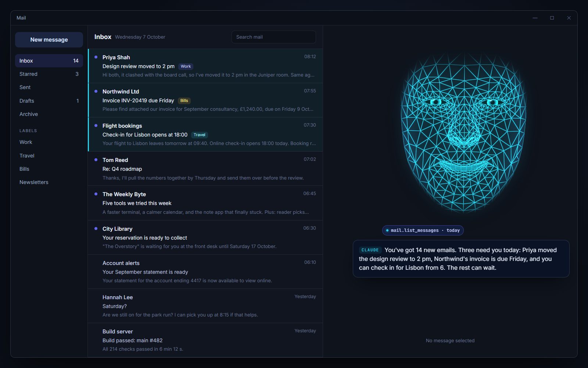
Task: Click the mail.list_messages today chip
Action: click(x=423, y=230)
